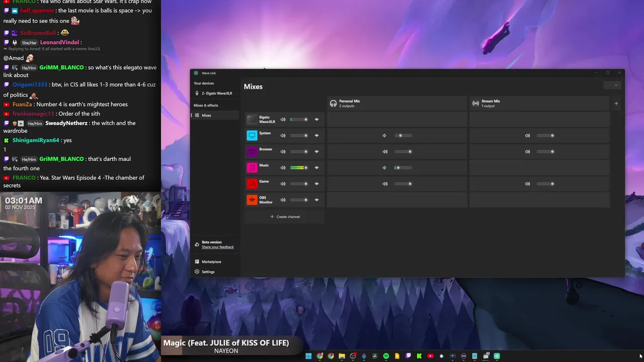The width and height of the screenshot is (644, 362).
Task: Click the orange OBS Monitor channel icon
Action: [252, 200]
